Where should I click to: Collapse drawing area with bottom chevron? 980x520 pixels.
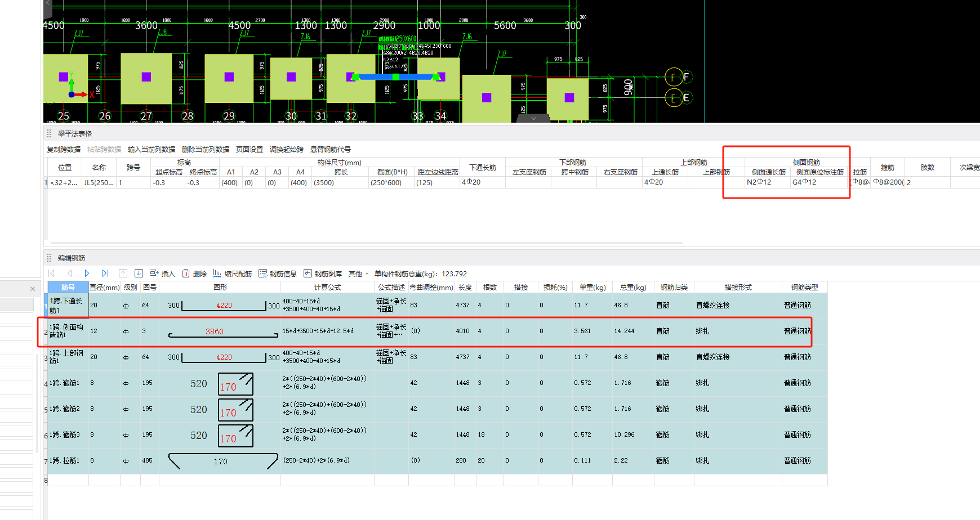(x=533, y=118)
